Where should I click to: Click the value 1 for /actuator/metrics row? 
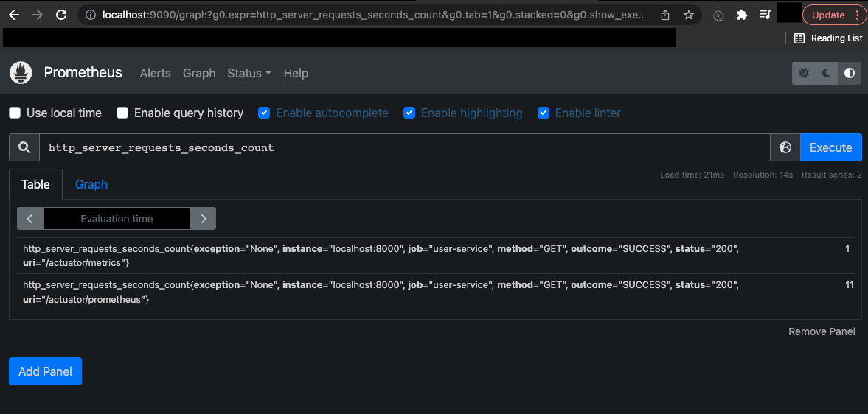coord(847,249)
